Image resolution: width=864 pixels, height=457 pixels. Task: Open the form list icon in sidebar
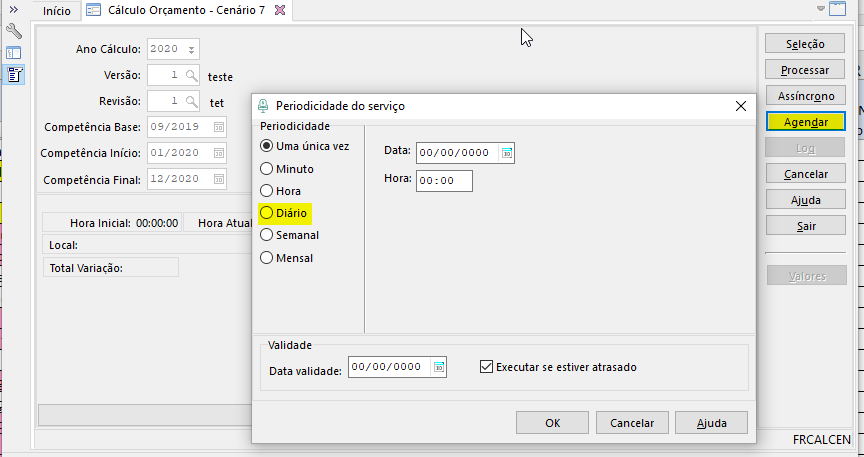pos(14,74)
